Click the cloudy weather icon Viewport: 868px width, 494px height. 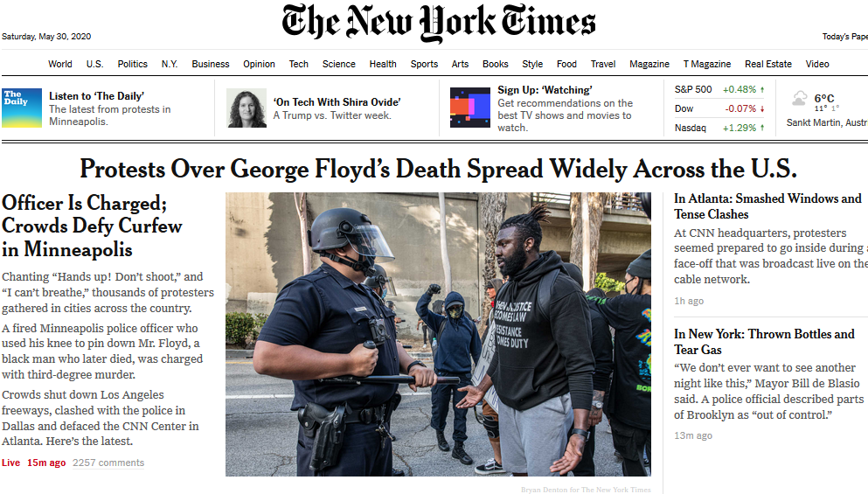pyautogui.click(x=799, y=99)
